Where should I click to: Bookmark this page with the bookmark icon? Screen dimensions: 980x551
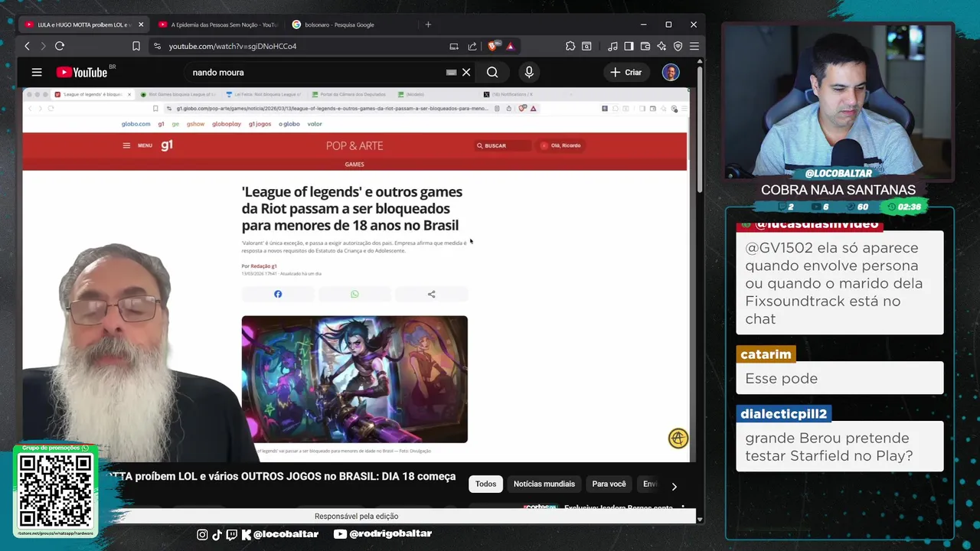(x=136, y=46)
